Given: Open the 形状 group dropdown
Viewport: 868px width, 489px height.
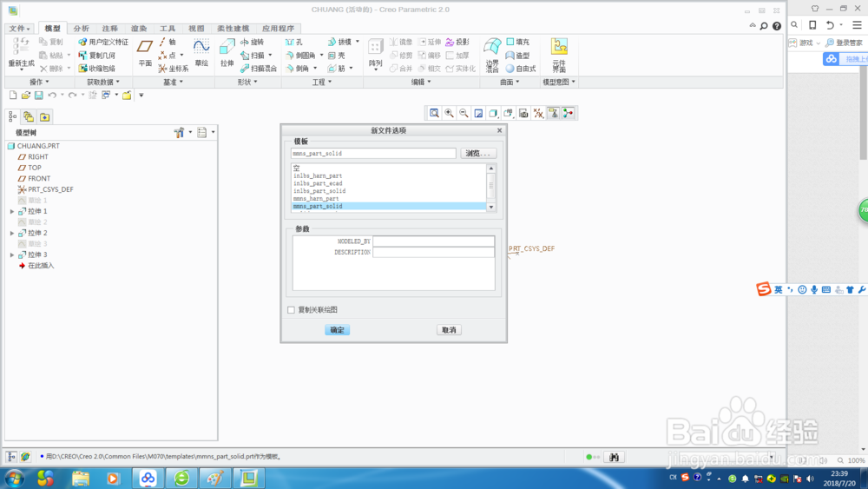Looking at the screenshot, I should pyautogui.click(x=247, y=82).
